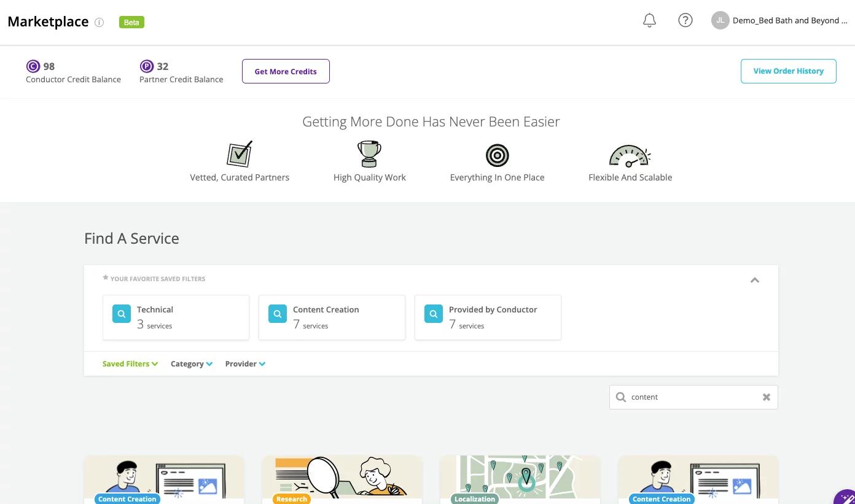Open the Saved Filters dropdown

pos(130,364)
